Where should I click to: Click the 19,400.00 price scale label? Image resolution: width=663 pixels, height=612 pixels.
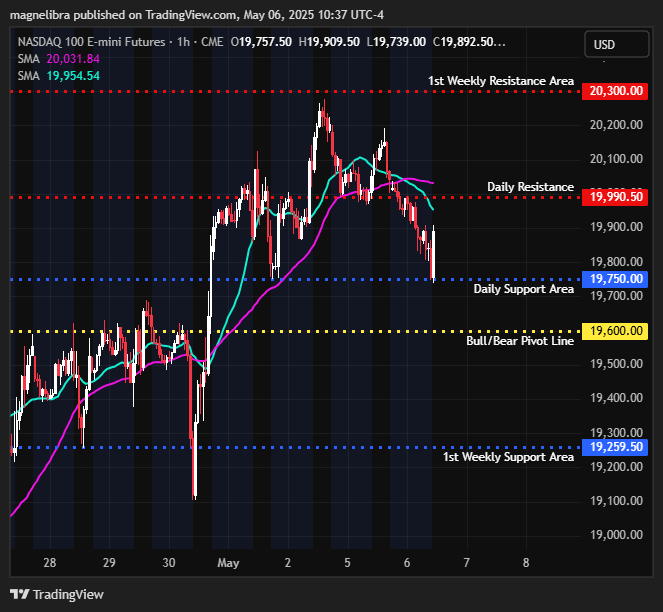coord(616,398)
